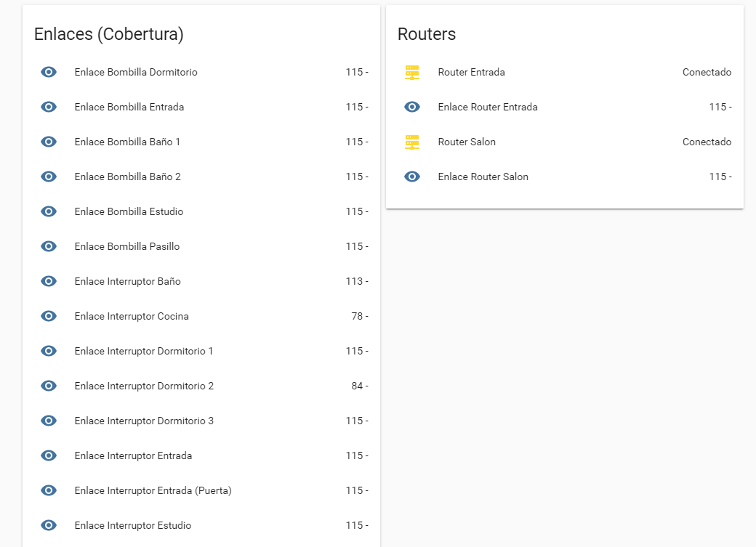756x547 pixels.
Task: Click the 115 value of Enlace Router Entrada
Action: pyautogui.click(x=720, y=107)
